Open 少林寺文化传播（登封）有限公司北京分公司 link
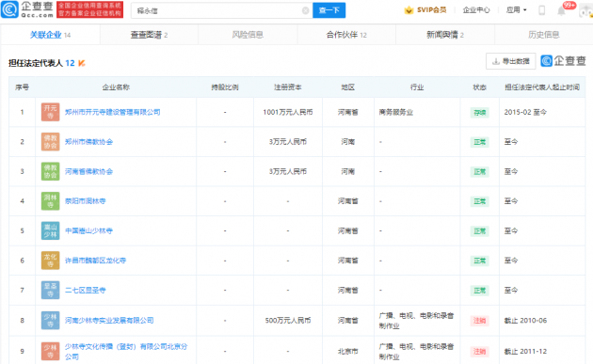Image resolution: width=593 pixels, height=364 pixels. coord(126,352)
